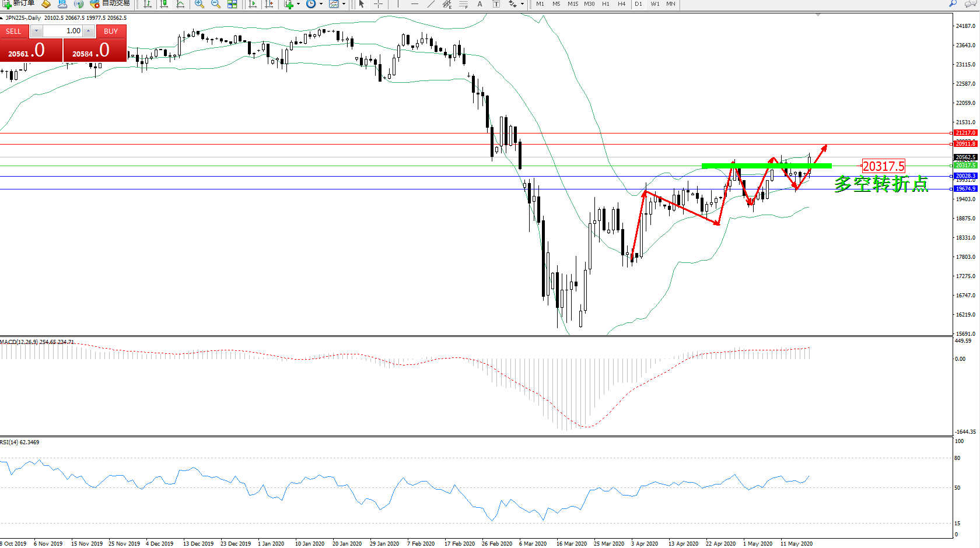This screenshot has width=980, height=548.
Task: Select the arrow cursor tool
Action: [x=362, y=4]
